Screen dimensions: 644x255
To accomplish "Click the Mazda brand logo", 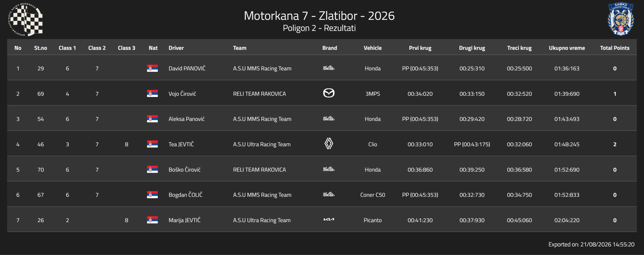I will (329, 93).
